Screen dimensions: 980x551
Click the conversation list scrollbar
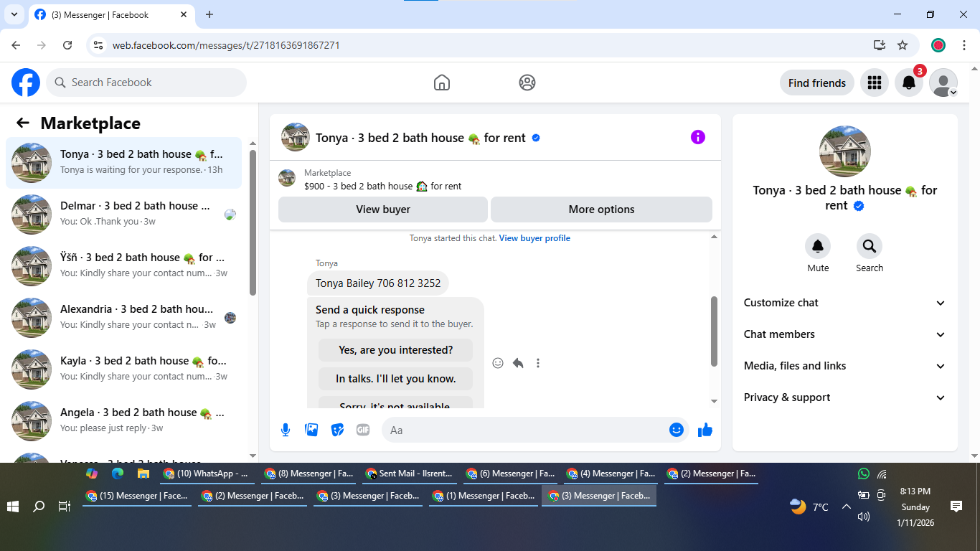(253, 222)
